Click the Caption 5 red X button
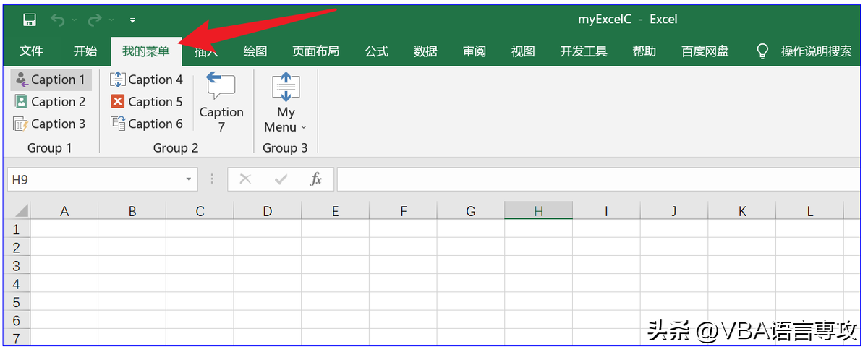The width and height of the screenshot is (868, 352). (x=147, y=102)
